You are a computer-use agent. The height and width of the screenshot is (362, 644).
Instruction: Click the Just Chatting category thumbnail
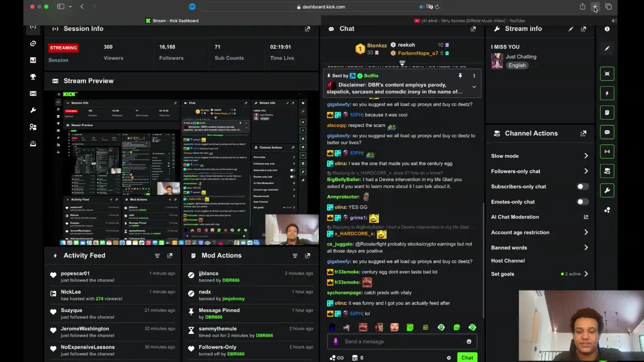[x=497, y=61]
